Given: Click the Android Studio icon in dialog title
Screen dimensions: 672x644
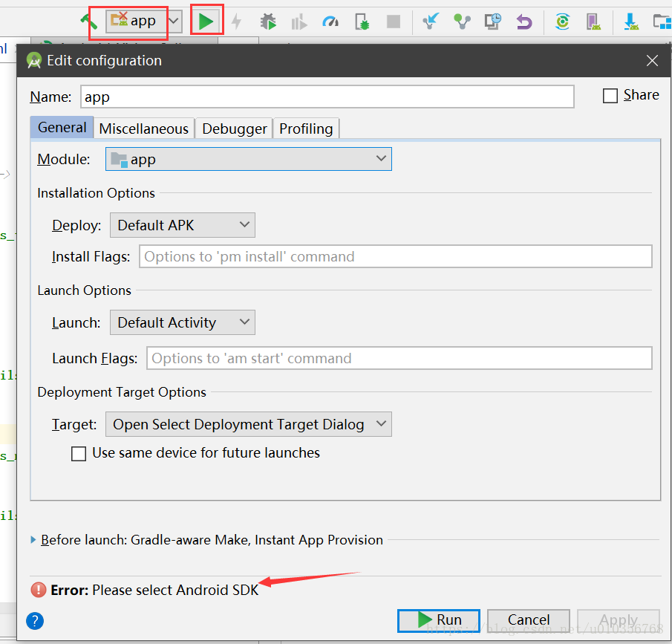Looking at the screenshot, I should click(x=34, y=60).
